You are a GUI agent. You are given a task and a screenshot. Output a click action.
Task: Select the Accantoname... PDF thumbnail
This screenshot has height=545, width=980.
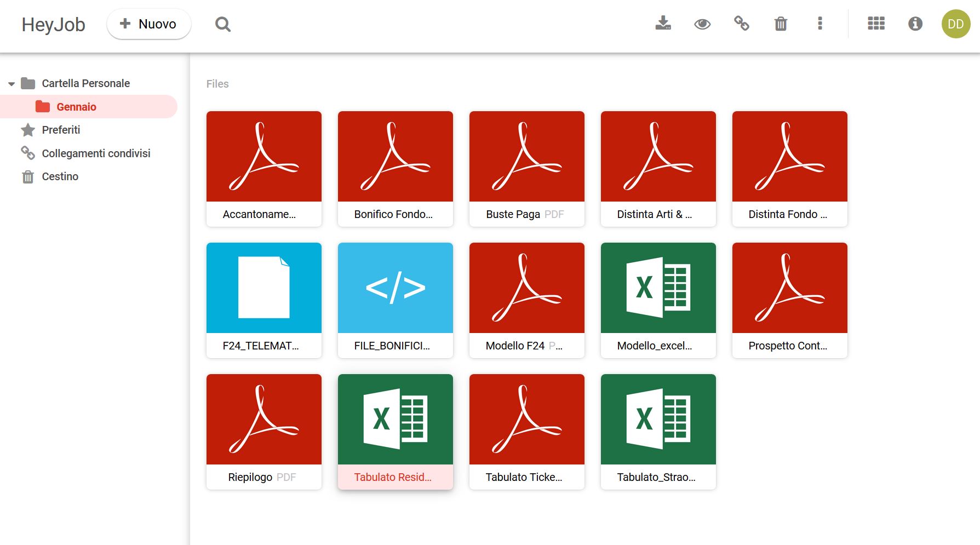(264, 157)
